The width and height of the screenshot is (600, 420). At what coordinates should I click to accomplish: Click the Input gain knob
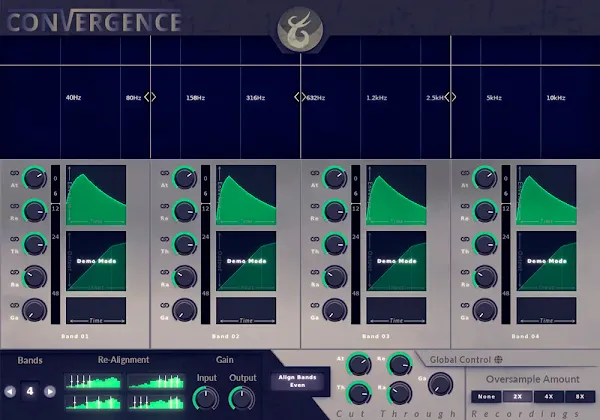206,398
